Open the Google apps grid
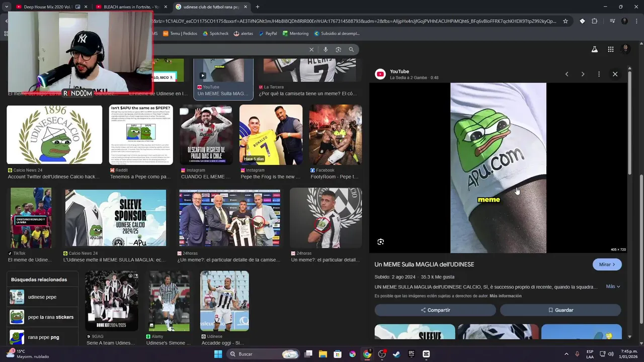The height and width of the screenshot is (362, 644). point(610,49)
